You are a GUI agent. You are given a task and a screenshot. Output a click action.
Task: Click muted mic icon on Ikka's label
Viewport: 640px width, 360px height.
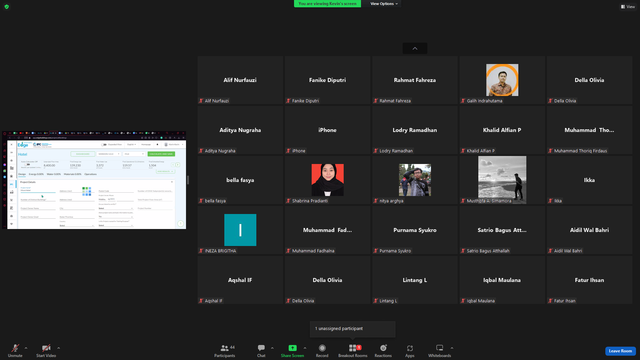(x=551, y=201)
